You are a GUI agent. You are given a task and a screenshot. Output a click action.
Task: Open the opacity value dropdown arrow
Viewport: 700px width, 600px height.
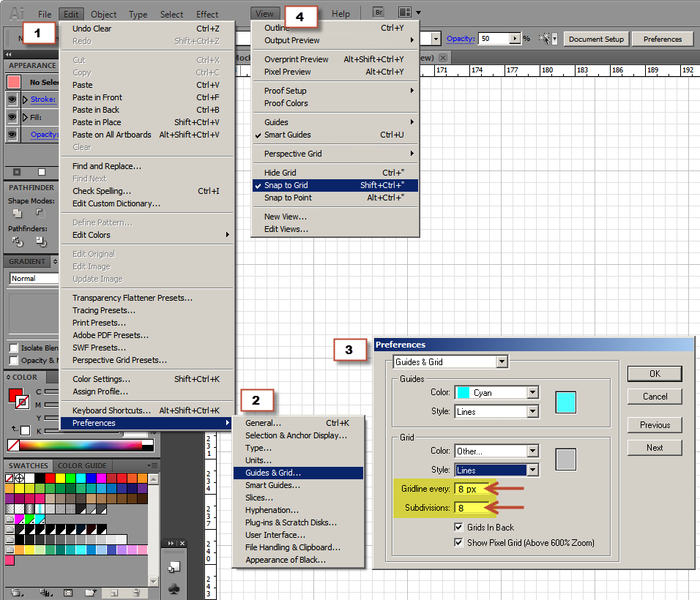[x=515, y=39]
